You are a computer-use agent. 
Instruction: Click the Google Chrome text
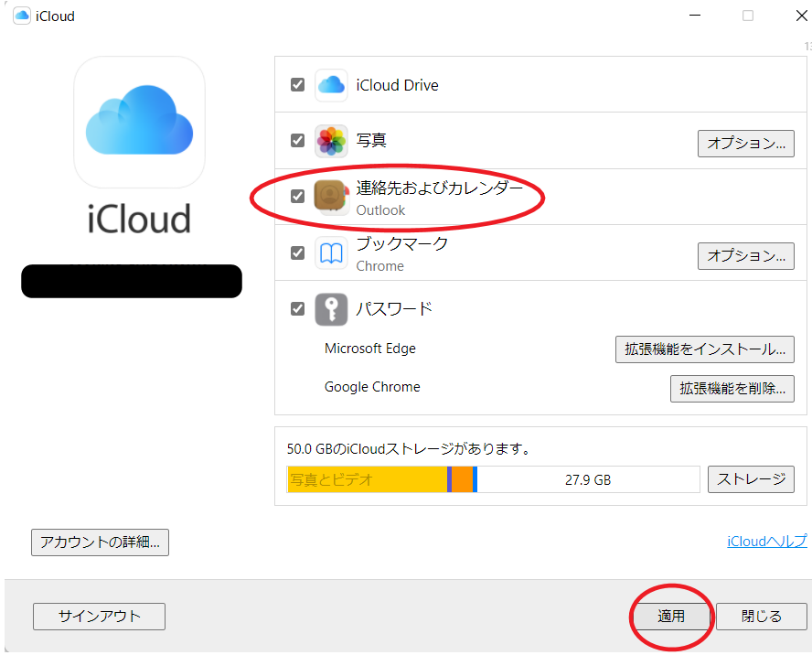coord(372,387)
